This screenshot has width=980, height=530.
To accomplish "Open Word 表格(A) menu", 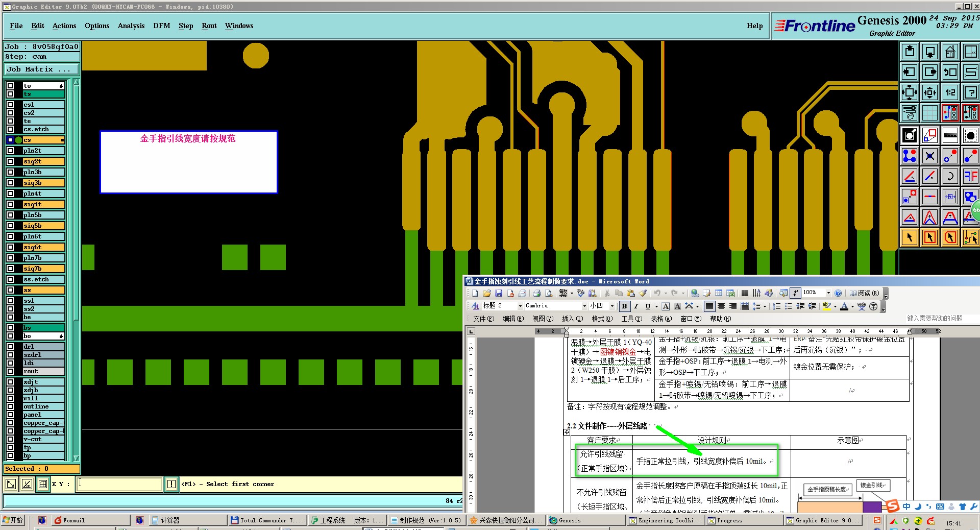I will (661, 319).
